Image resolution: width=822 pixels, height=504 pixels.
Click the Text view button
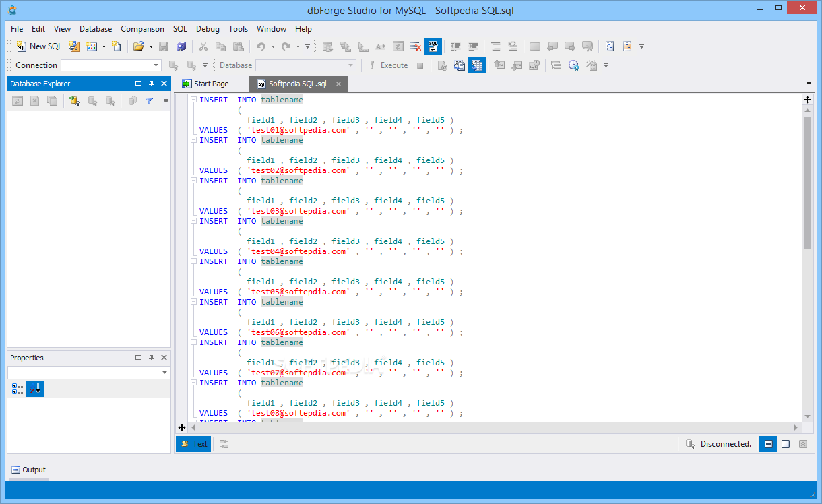[x=193, y=444]
